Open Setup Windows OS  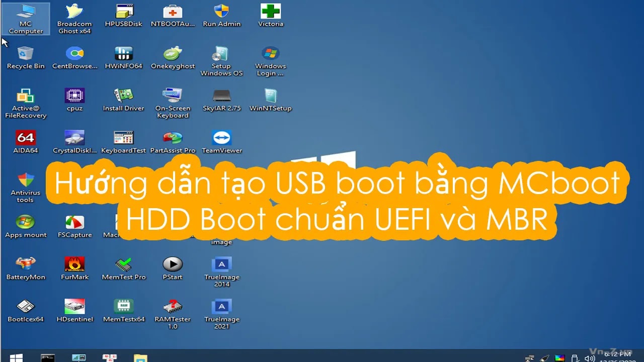point(221,61)
